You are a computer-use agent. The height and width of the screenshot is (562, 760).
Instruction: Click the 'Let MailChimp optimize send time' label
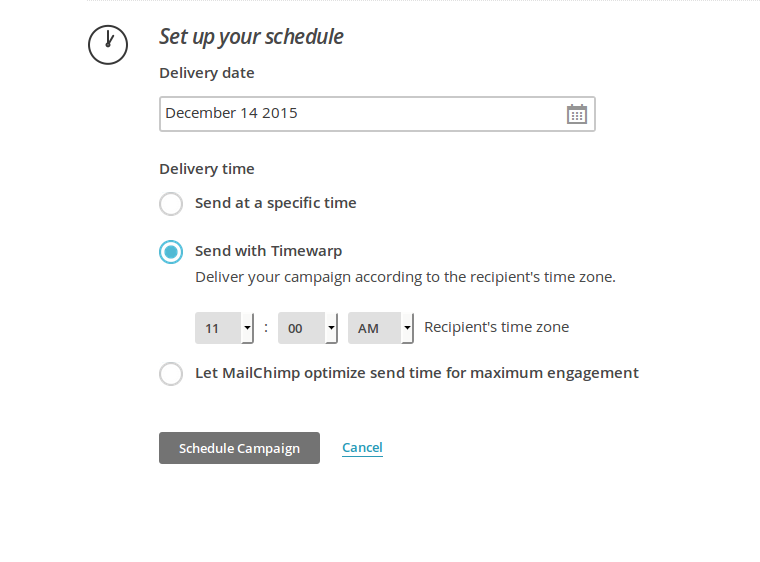click(417, 373)
